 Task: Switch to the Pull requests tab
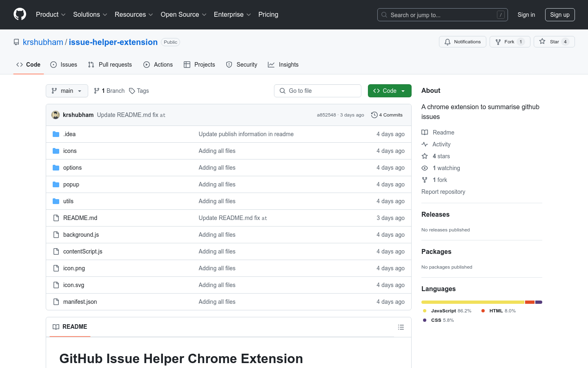pos(110,65)
